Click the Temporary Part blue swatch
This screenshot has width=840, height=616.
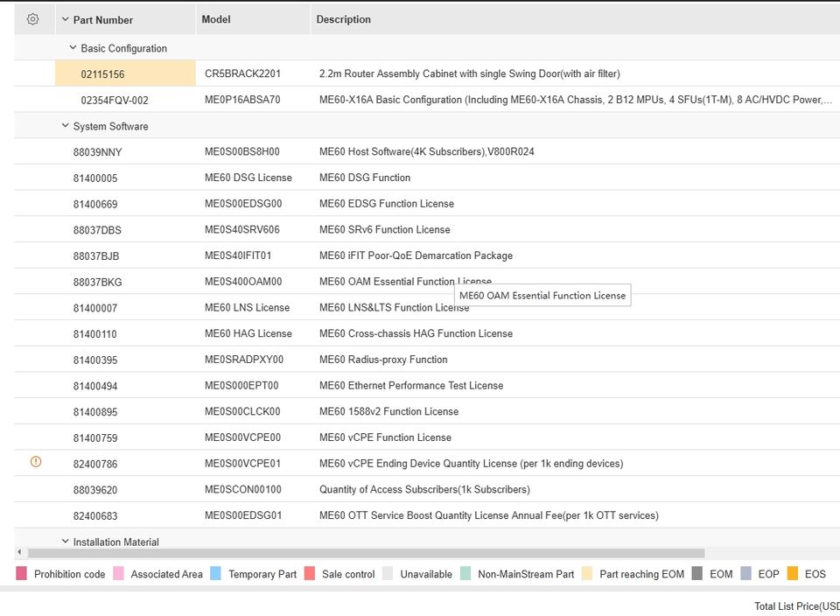pyautogui.click(x=216, y=574)
